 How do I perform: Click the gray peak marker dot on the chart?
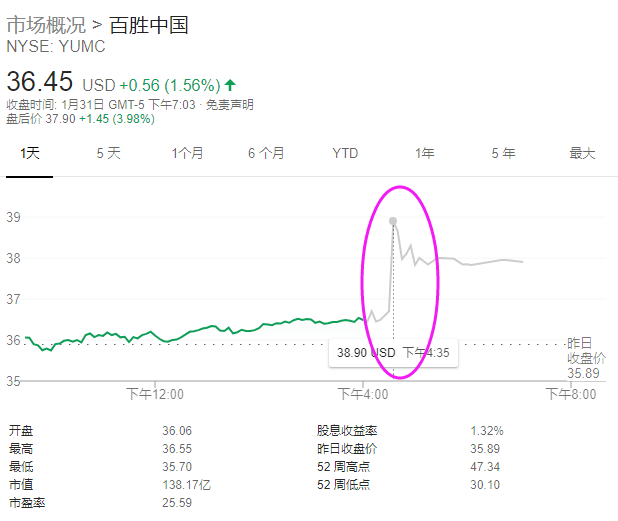pos(393,221)
